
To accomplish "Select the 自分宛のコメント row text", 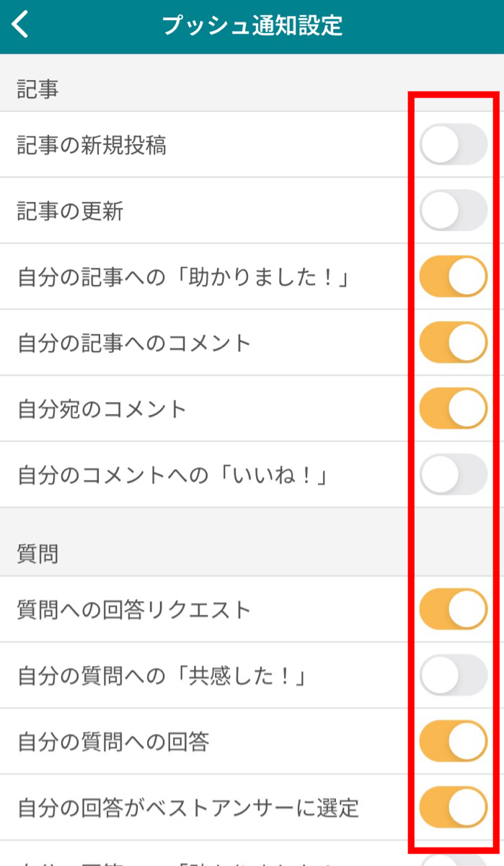I will 102,409.
